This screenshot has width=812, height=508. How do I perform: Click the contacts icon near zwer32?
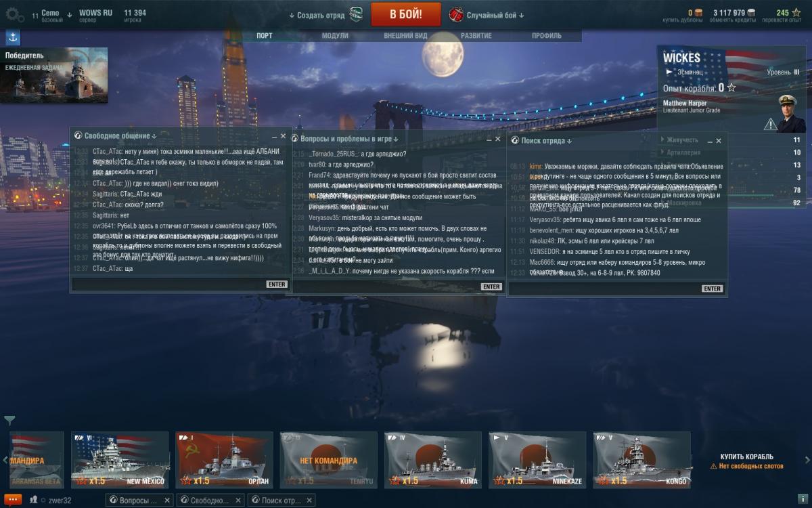(34, 500)
